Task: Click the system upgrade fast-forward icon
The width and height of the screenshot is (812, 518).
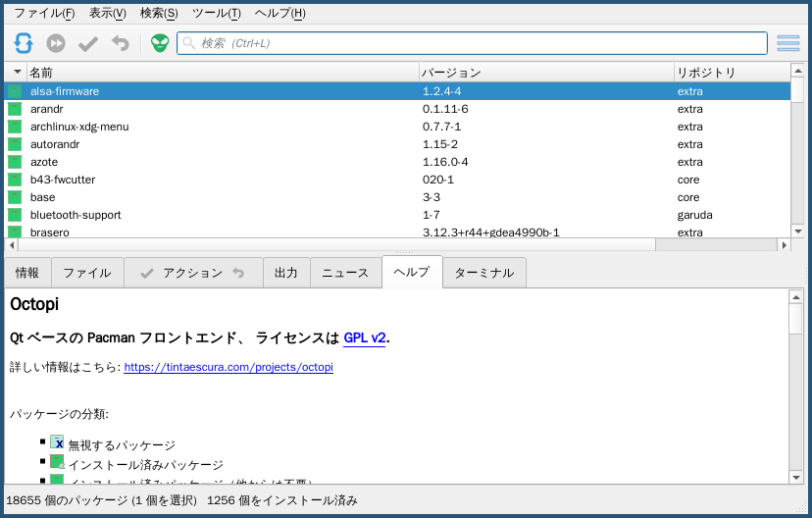Action: coord(56,43)
